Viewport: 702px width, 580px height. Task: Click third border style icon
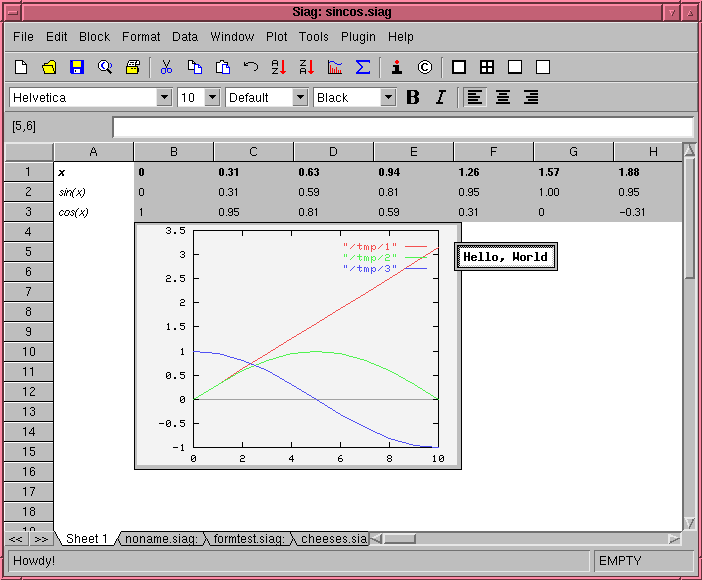515,67
